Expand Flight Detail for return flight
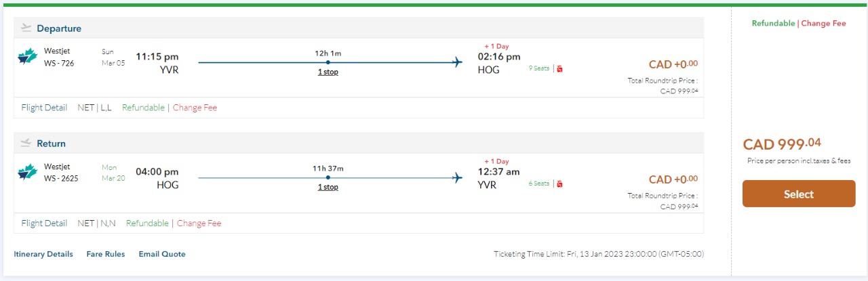This screenshot has width=868, height=281. point(44,223)
